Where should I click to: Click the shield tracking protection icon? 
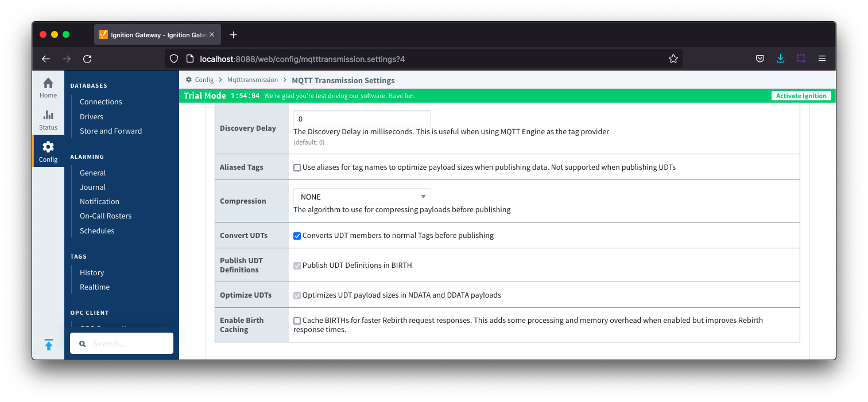coord(174,58)
